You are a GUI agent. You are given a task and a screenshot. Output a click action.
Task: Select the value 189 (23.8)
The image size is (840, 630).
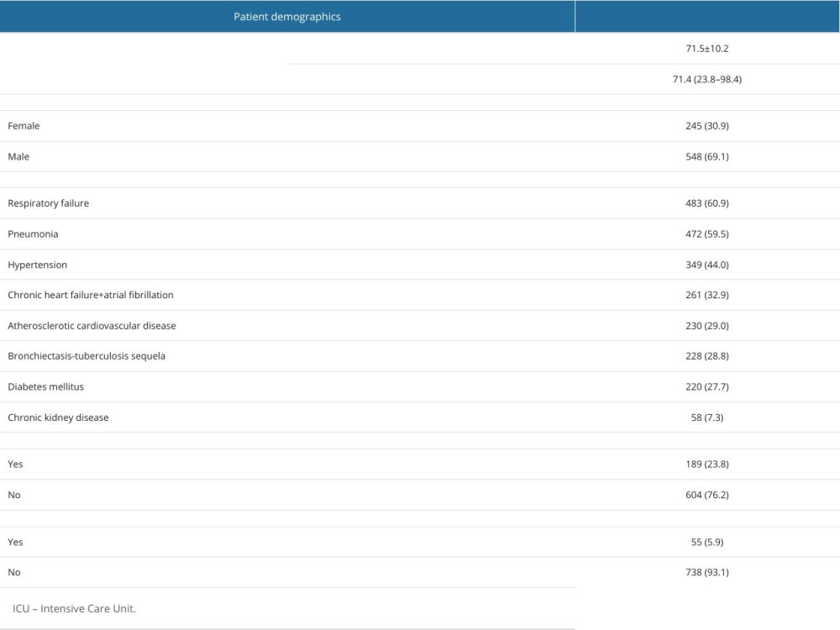(706, 465)
